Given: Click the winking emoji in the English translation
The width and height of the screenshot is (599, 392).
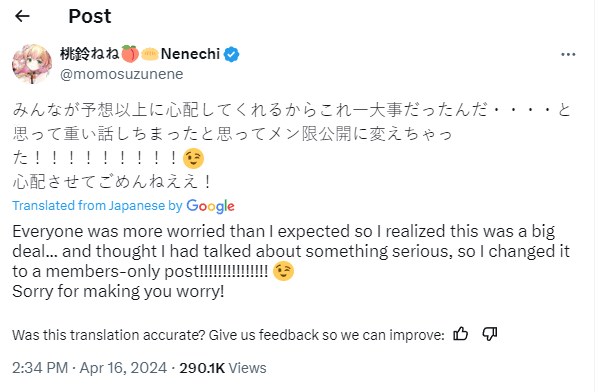Looking at the screenshot, I should click(x=283, y=271).
